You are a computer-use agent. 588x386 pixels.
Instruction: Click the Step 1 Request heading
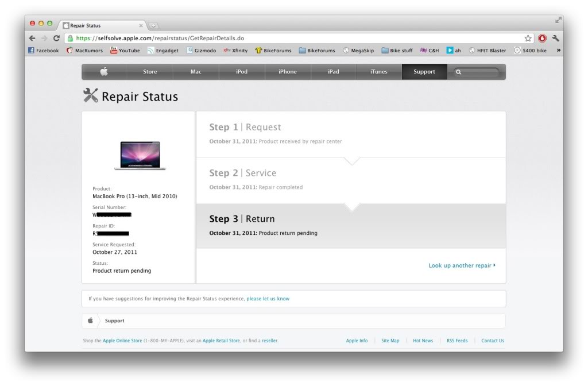245,127
